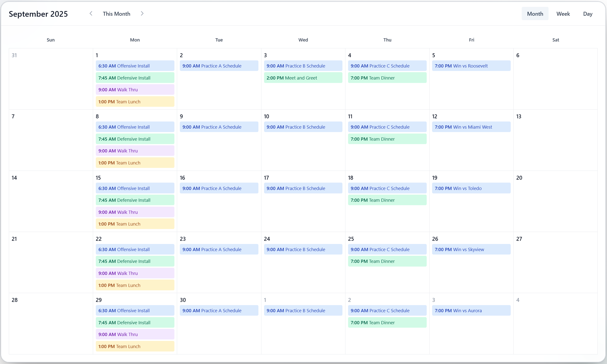The width and height of the screenshot is (607, 364).
Task: Open Practice C Schedule on September 25
Action: click(387, 249)
